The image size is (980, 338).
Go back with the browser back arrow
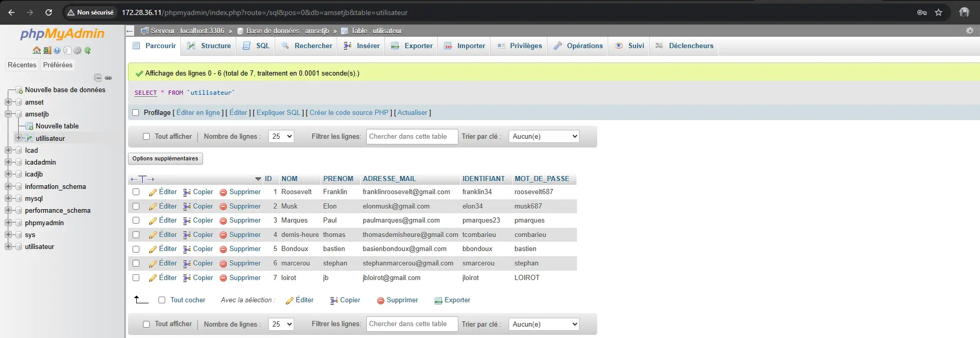pos(12,12)
